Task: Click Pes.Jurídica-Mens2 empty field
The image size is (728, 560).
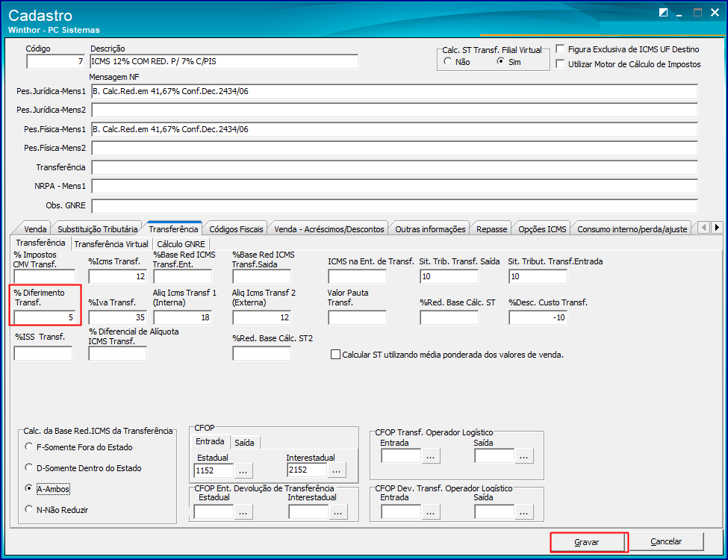Action: (395, 110)
